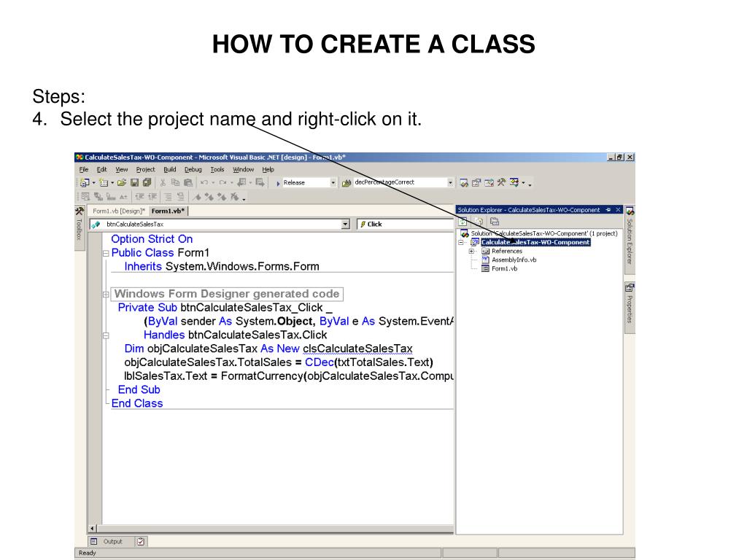Image resolution: width=747 pixels, height=560 pixels.
Task: Open Properties Window from the toolbar icon
Action: tap(476, 183)
